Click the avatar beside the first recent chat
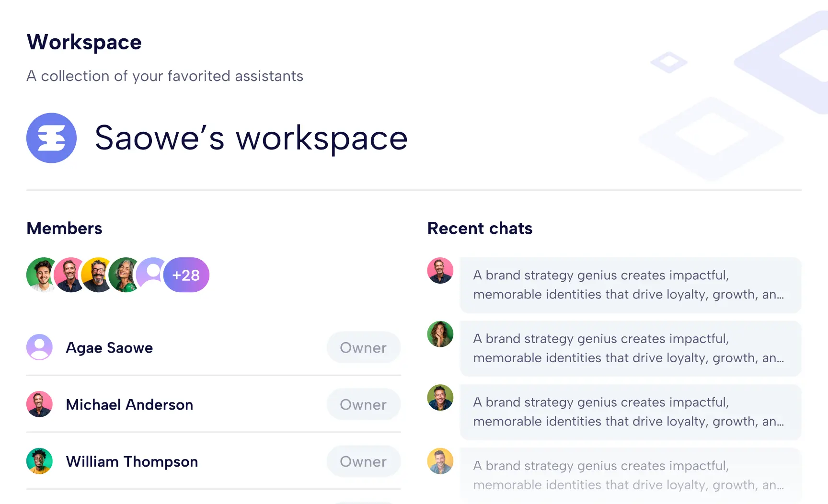 440,271
